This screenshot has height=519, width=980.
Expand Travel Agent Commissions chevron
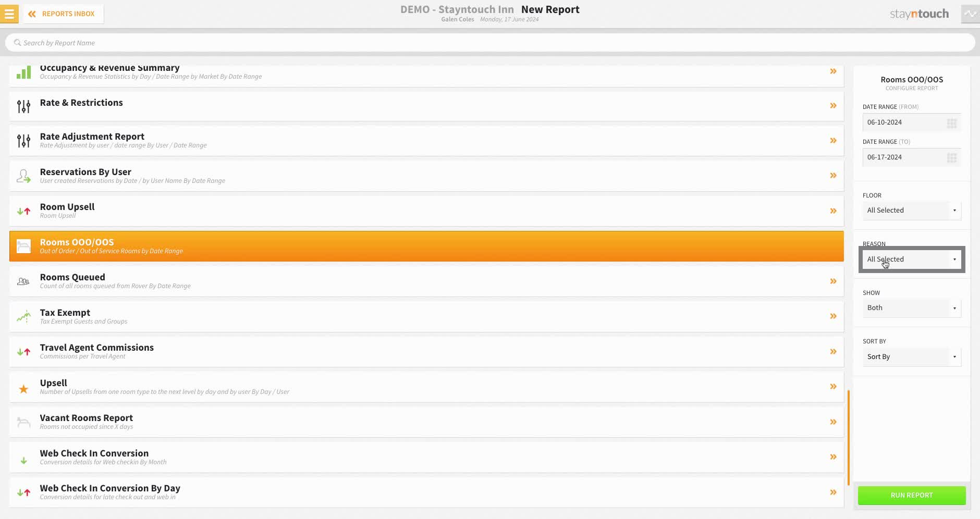point(833,352)
